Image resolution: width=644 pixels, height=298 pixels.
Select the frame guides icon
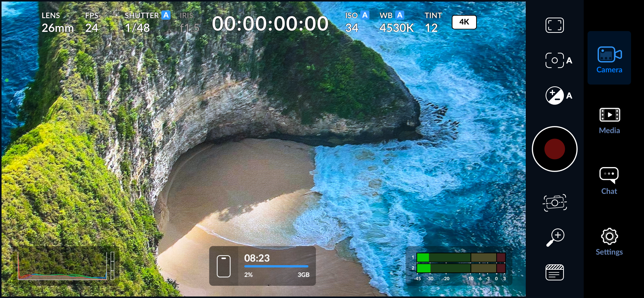555,25
